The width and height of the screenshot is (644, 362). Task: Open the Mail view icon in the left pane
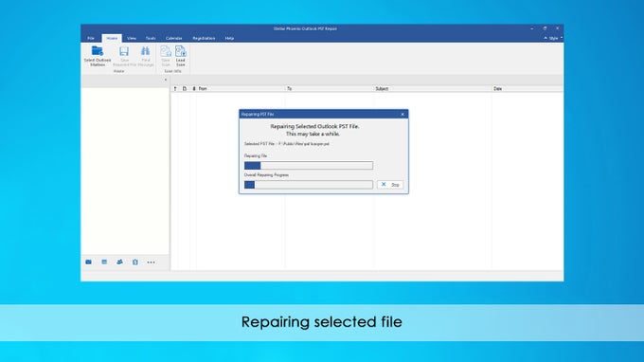(88, 262)
